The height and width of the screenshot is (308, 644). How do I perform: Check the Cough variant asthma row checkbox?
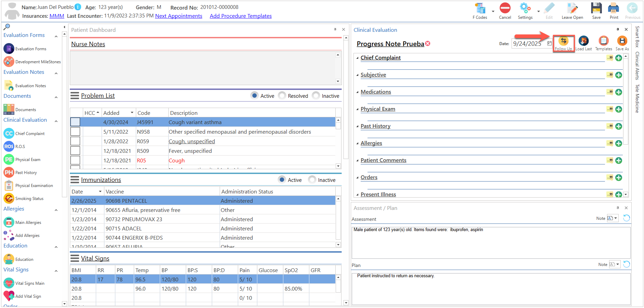[x=75, y=122]
